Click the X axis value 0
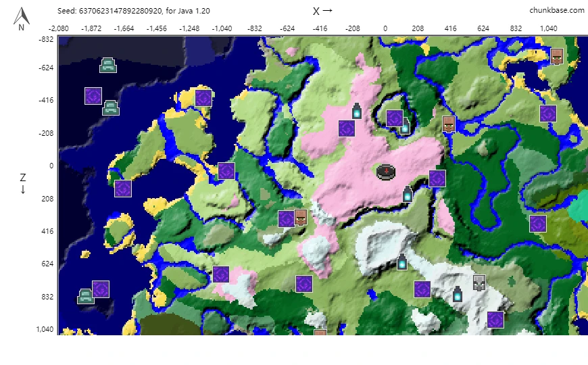The height and width of the screenshot is (365, 588). click(385, 28)
